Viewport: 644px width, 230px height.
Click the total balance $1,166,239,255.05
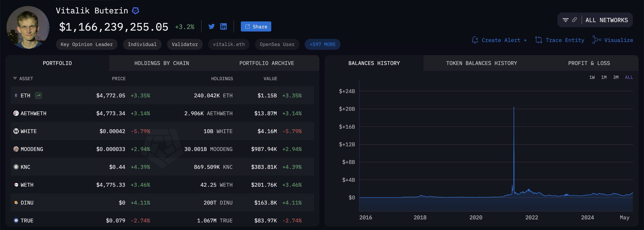coord(114,27)
